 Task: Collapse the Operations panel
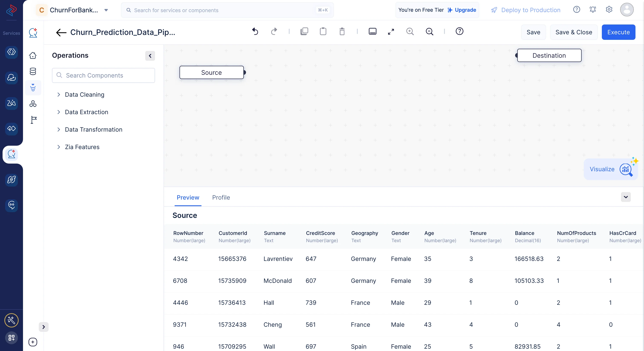[150, 56]
